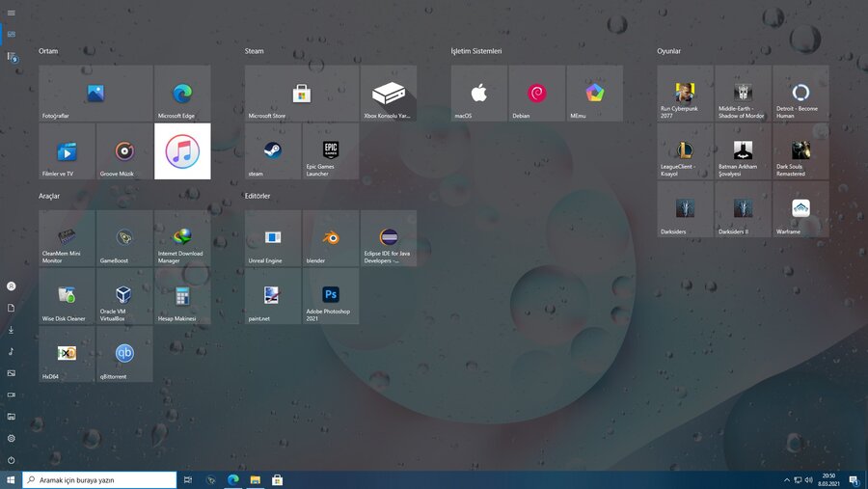Expand the hamburger menu at top left
This screenshot has width=868, height=489.
click(x=11, y=11)
